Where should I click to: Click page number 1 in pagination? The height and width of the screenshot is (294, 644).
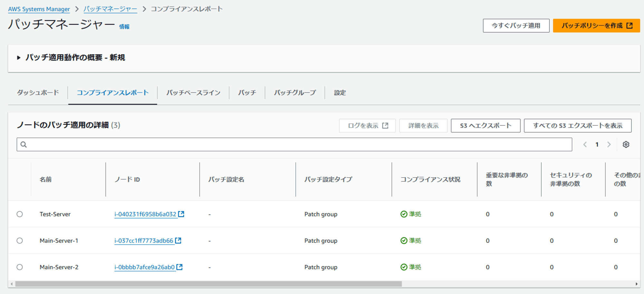point(597,144)
